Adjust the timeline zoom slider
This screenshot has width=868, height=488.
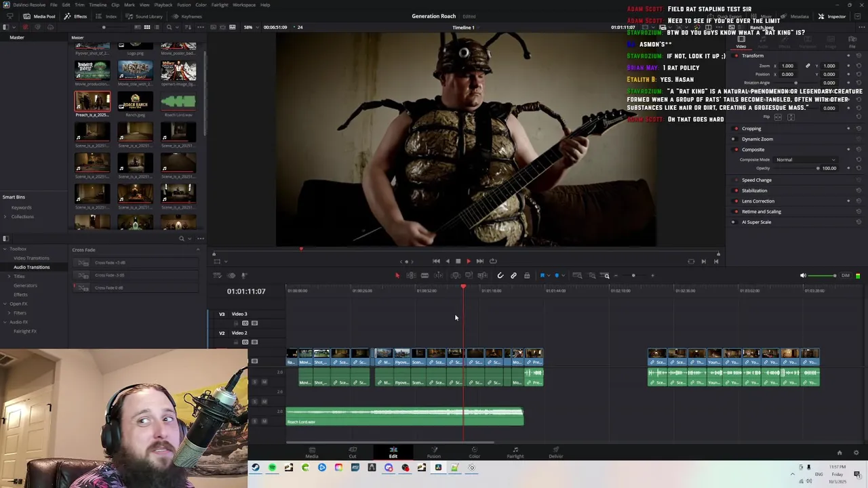click(634, 275)
